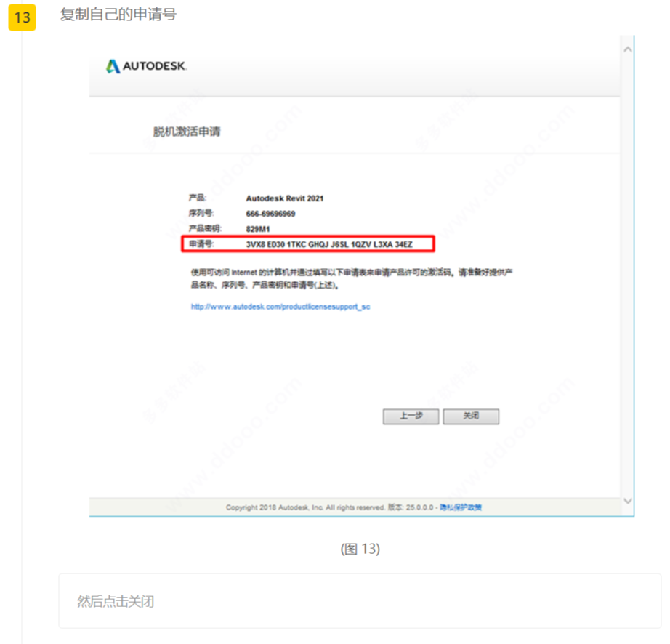Click the vertical scrollbar track of the dialog

(627, 276)
